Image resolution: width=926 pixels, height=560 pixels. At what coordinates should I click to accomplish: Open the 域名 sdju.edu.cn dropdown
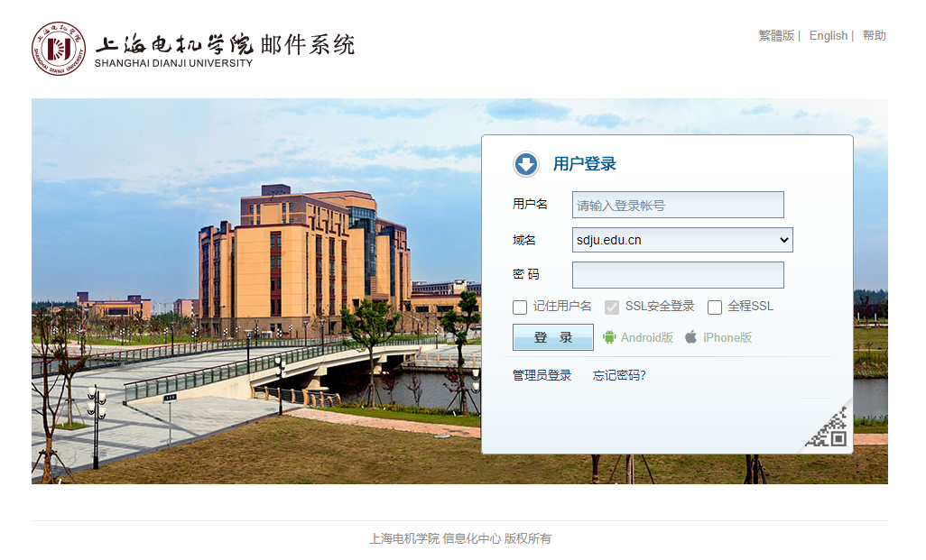coord(682,240)
